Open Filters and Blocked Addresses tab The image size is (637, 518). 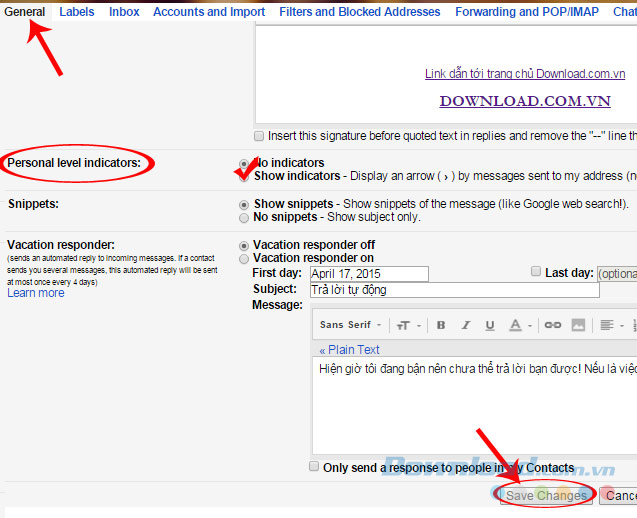click(361, 12)
